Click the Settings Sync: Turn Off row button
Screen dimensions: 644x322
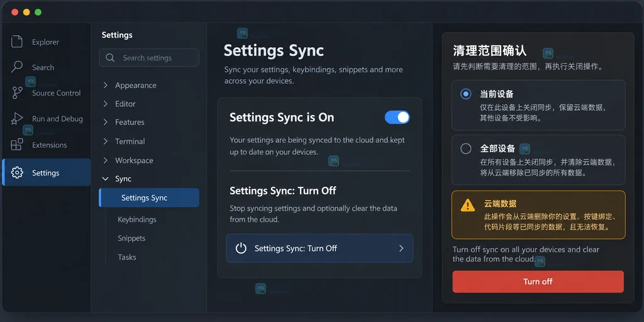(319, 248)
